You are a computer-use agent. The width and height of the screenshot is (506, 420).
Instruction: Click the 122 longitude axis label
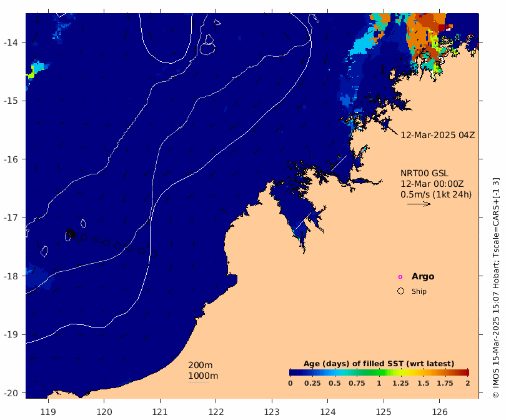[x=216, y=412]
